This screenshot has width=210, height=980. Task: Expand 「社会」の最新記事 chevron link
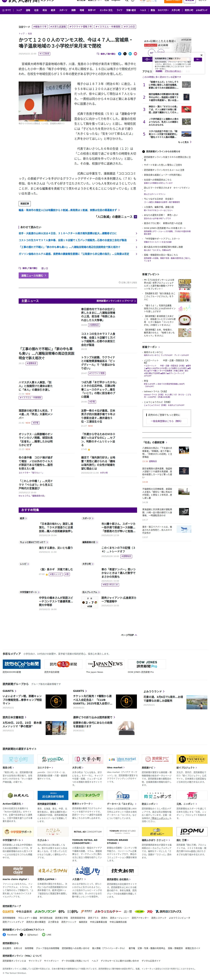click(x=155, y=442)
